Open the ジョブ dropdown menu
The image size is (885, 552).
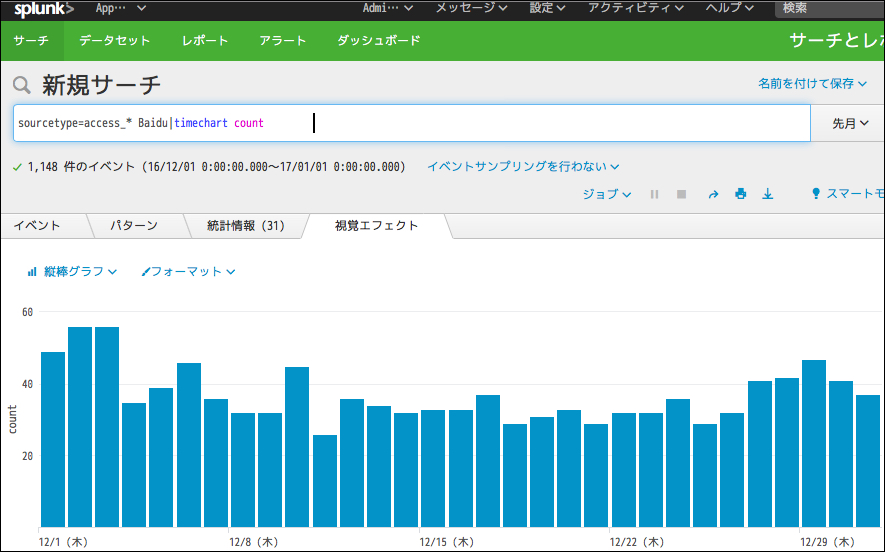[606, 194]
